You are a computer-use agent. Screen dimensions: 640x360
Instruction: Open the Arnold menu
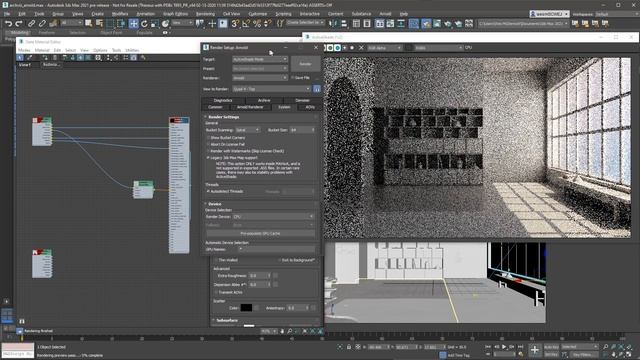pyautogui.click(x=385, y=14)
